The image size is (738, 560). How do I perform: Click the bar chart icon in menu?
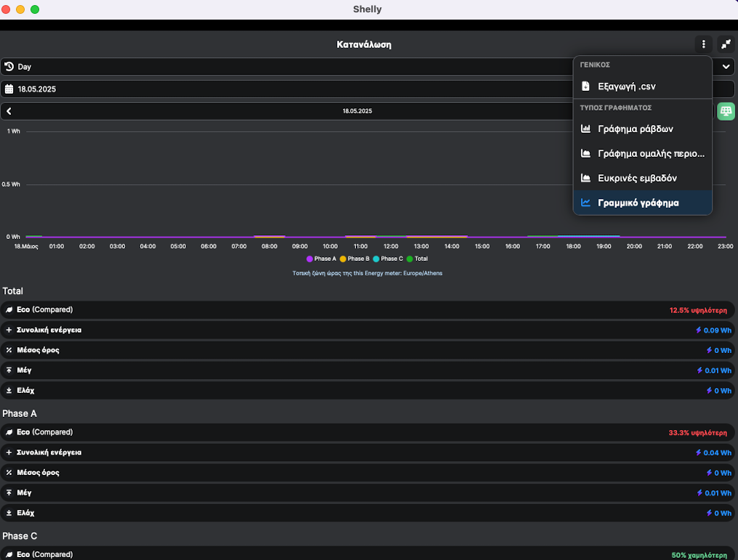(585, 129)
